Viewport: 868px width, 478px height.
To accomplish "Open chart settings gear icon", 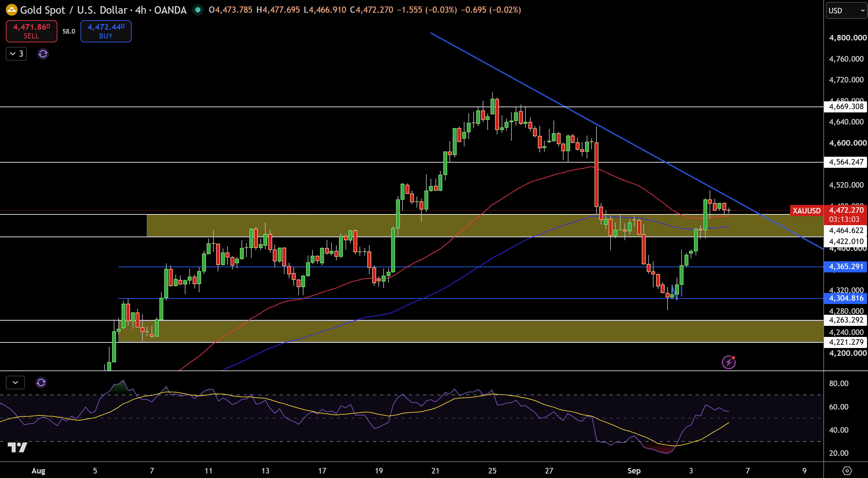I will tap(847, 471).
